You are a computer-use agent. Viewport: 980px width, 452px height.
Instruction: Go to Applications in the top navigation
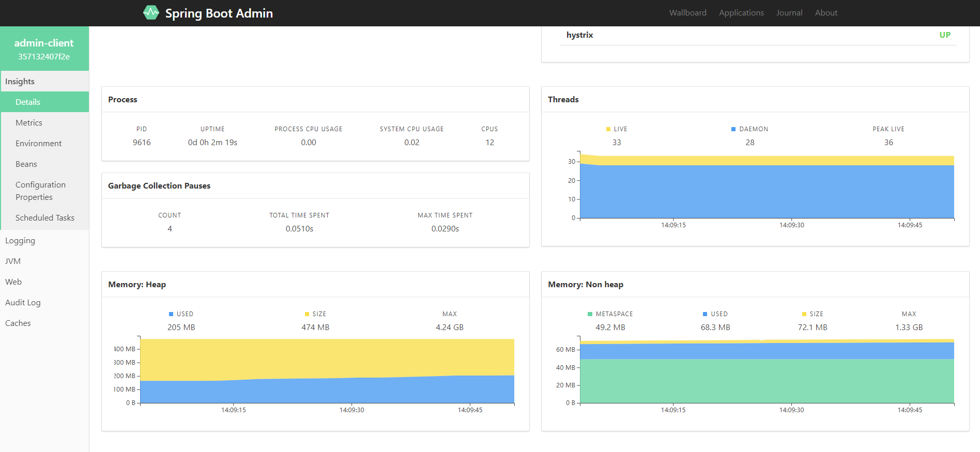[x=741, y=13]
